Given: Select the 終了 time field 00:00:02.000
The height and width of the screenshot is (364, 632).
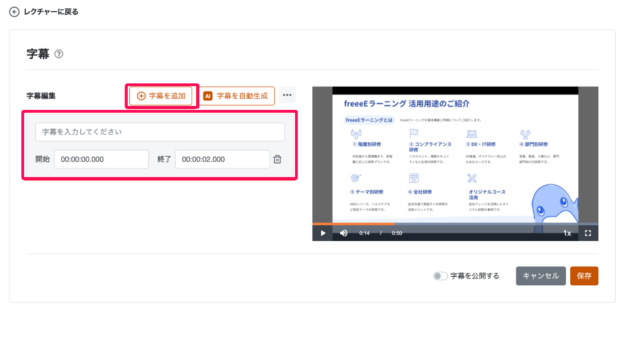Looking at the screenshot, I should (223, 159).
